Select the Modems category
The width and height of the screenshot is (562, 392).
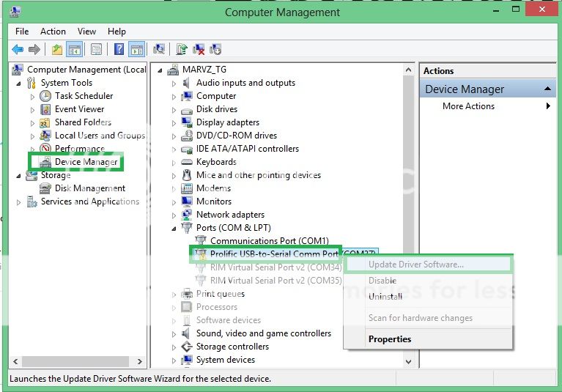point(213,188)
